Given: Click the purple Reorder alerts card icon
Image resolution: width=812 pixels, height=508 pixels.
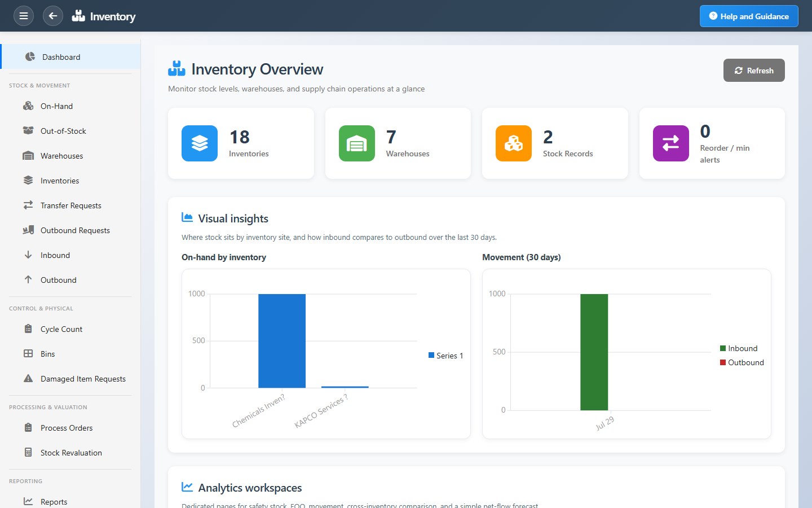Looking at the screenshot, I should pos(671,143).
